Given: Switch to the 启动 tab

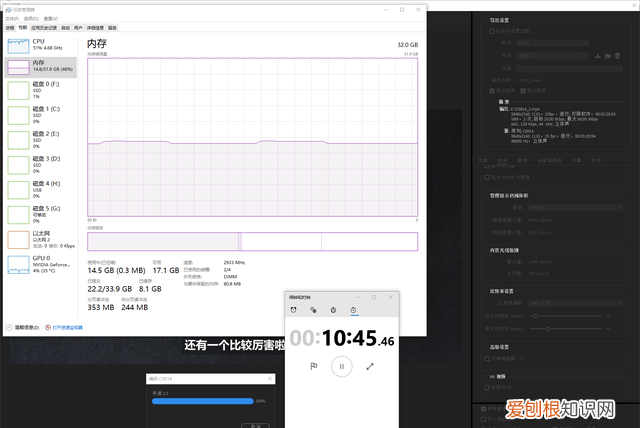Looking at the screenshot, I should pos(65,28).
